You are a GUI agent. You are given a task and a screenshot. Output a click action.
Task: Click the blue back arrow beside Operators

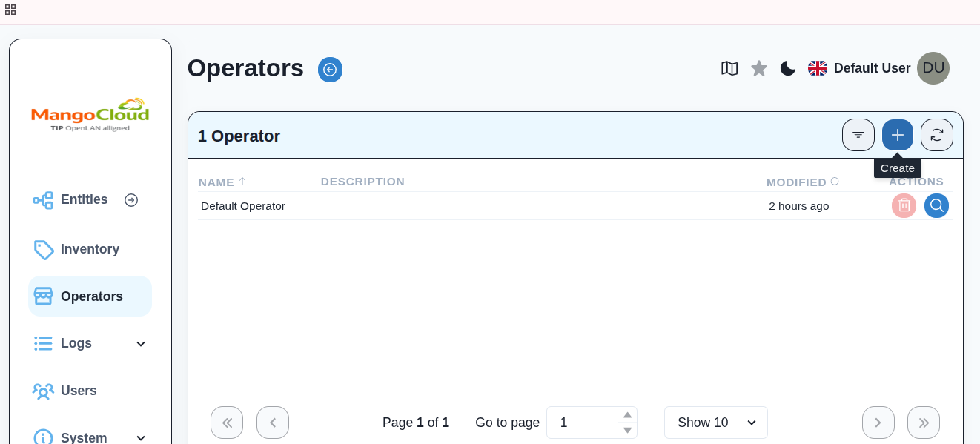click(330, 70)
